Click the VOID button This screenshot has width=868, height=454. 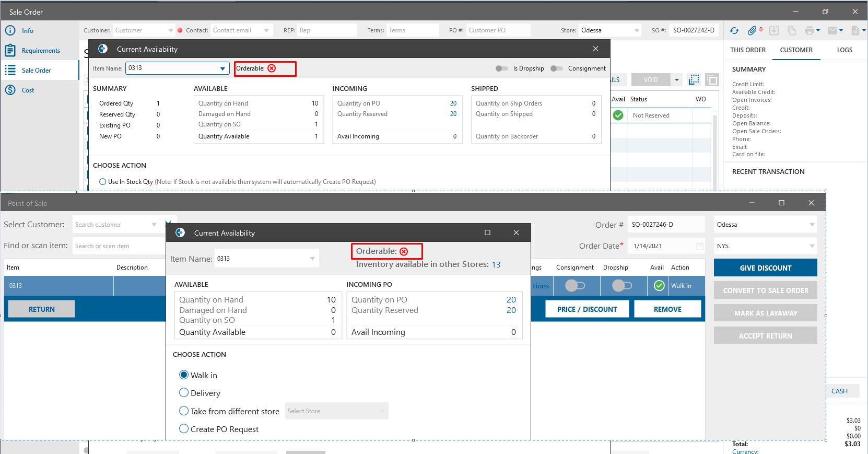651,80
